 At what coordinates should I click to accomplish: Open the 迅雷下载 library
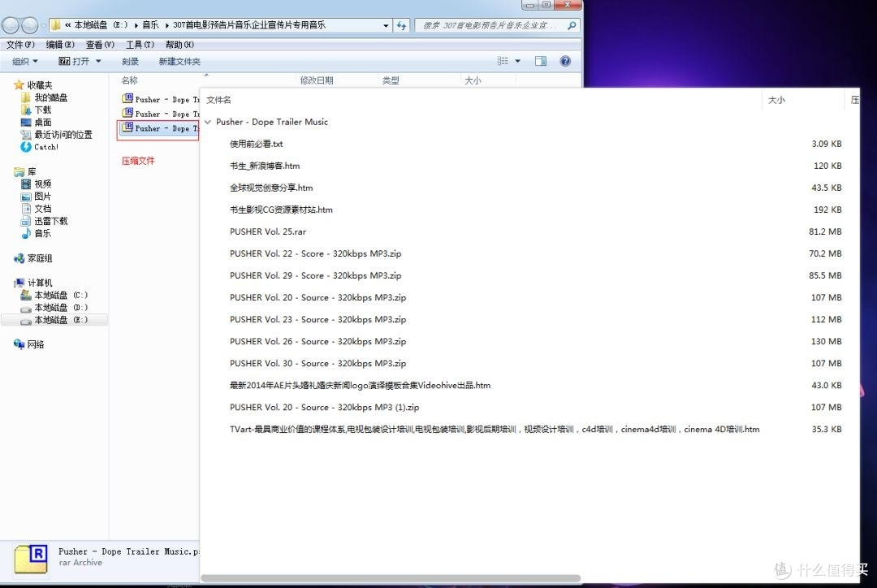pyautogui.click(x=44, y=221)
